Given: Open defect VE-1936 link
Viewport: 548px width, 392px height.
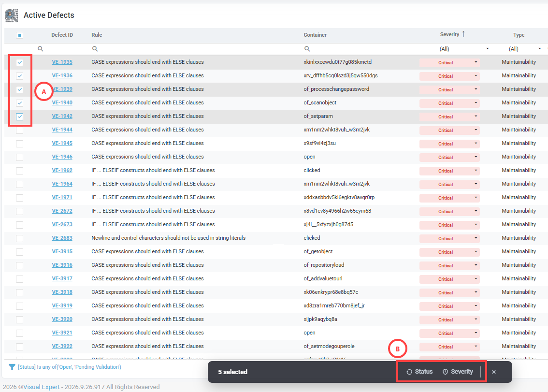Looking at the screenshot, I should 62,75.
